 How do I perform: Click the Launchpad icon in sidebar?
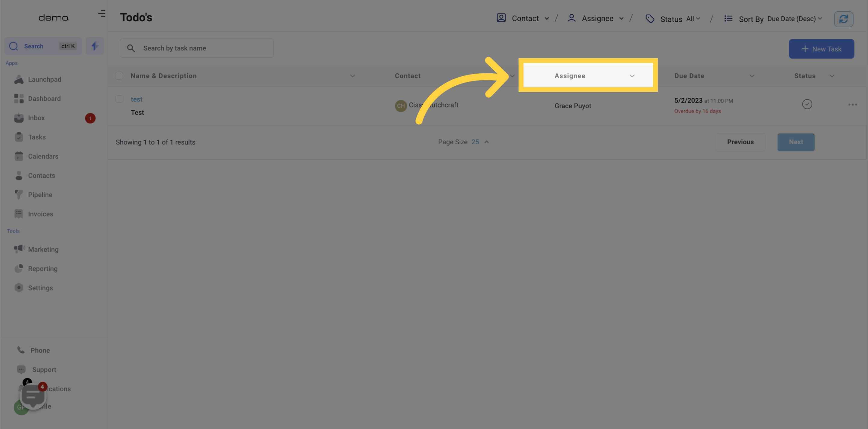point(19,80)
